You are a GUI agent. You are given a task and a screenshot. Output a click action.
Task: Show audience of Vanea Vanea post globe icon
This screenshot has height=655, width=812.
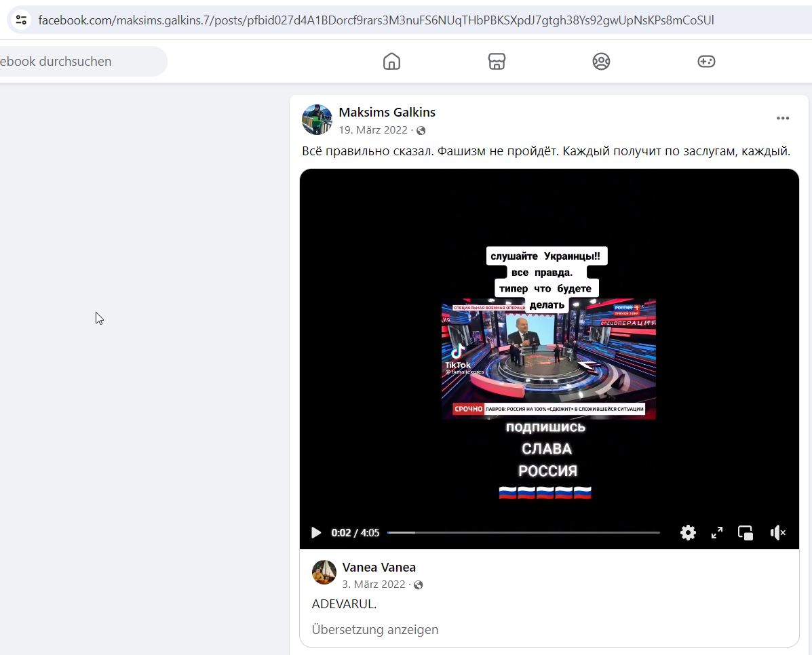[419, 584]
